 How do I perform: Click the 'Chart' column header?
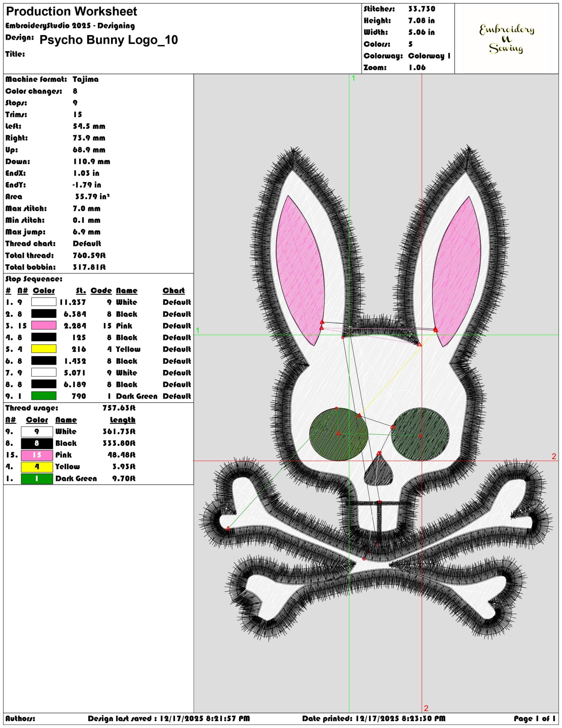point(174,291)
